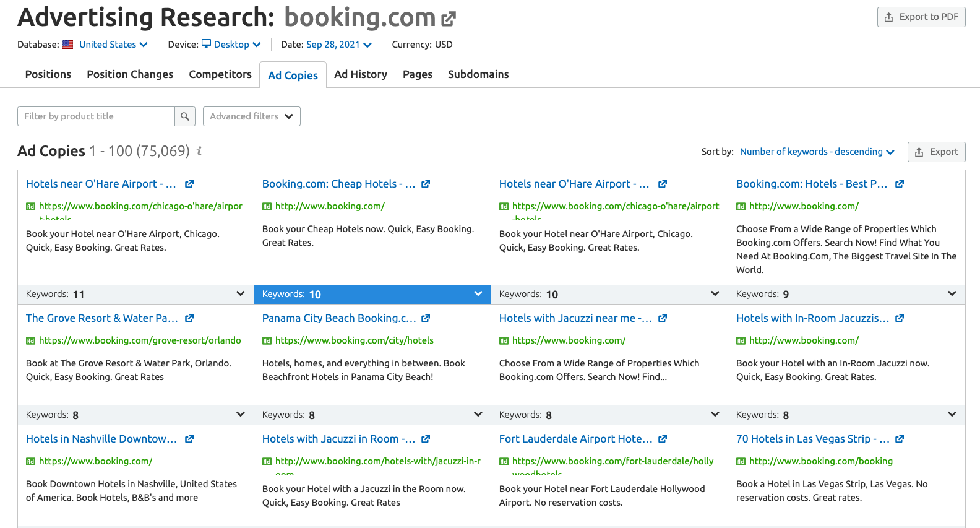This screenshot has width=980, height=528.
Task: Expand Keywords: 8 row for Hotels with Jacuzzi near me
Action: click(609, 415)
